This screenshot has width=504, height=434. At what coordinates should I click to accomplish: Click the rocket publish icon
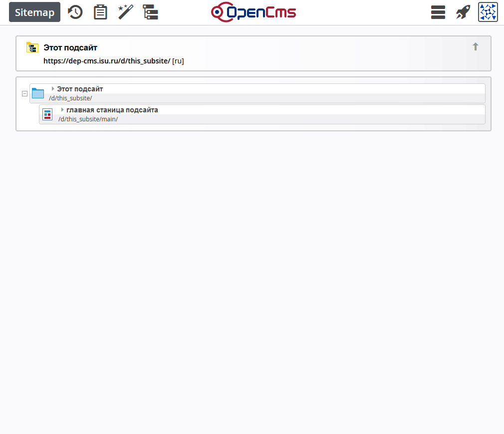(463, 12)
